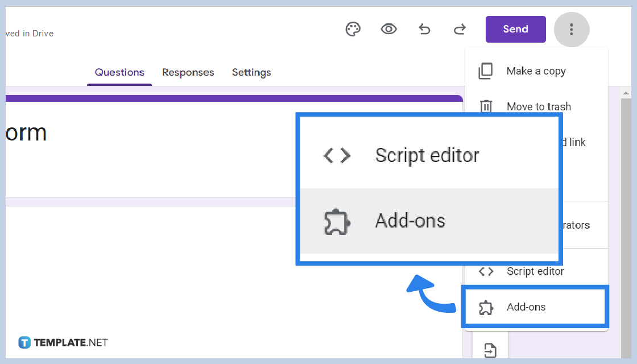
Task: Click the Add-ons puzzle piece icon
Action: click(487, 307)
